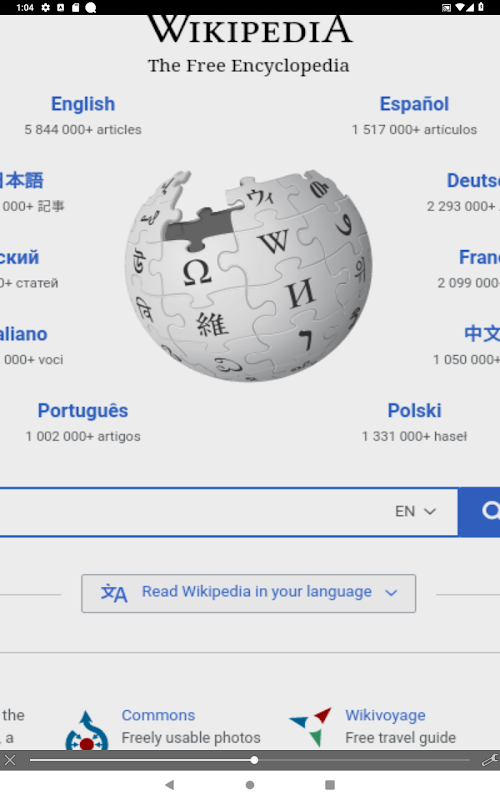
Task: Open the Wikivoyage free travel guide link
Action: click(385, 715)
